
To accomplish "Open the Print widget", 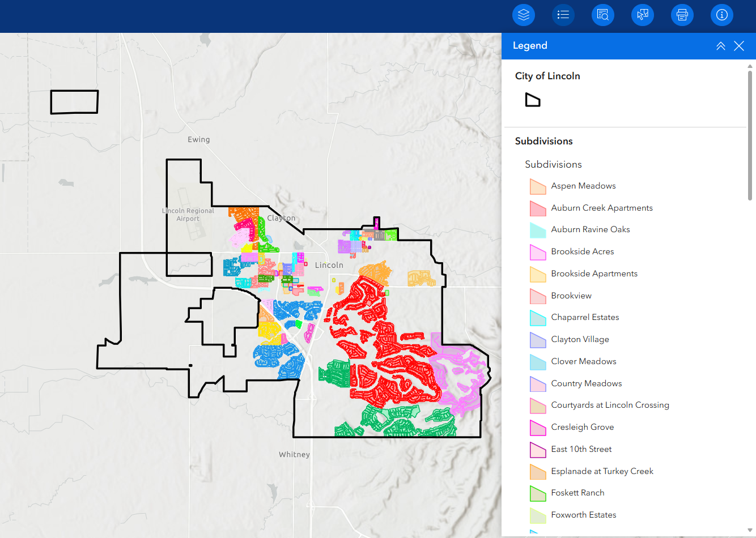I will 682,15.
